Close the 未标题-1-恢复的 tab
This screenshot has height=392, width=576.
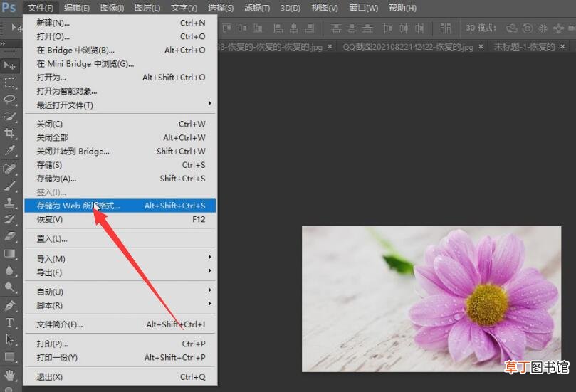562,46
